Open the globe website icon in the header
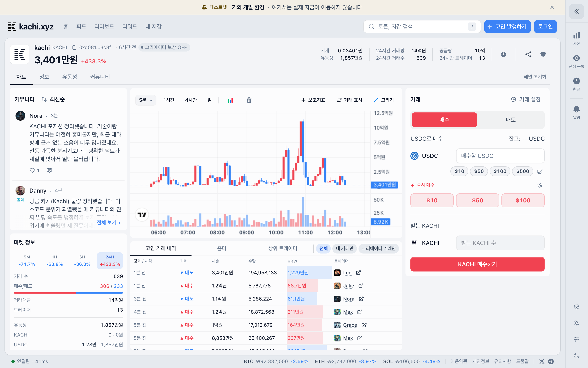The image size is (588, 368). point(503,54)
